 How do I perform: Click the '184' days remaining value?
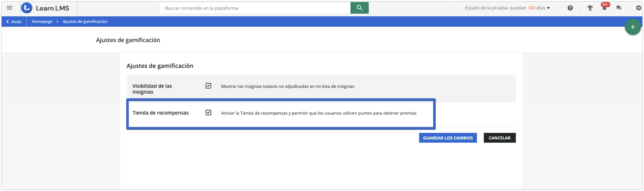tap(531, 8)
